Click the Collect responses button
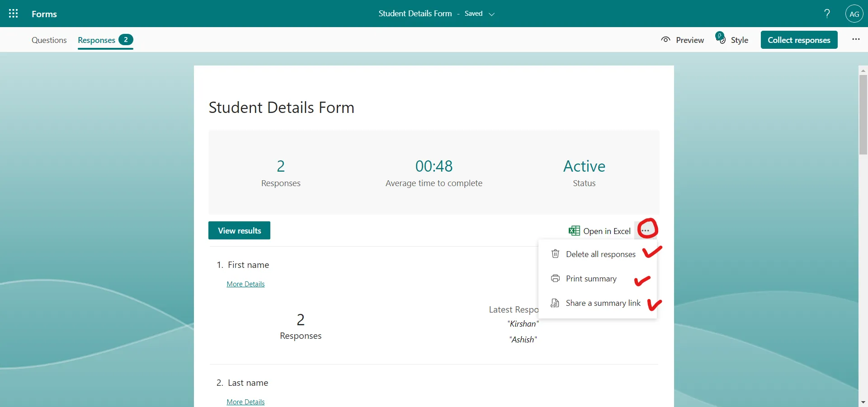Viewport: 868px width, 407px height. tap(799, 40)
